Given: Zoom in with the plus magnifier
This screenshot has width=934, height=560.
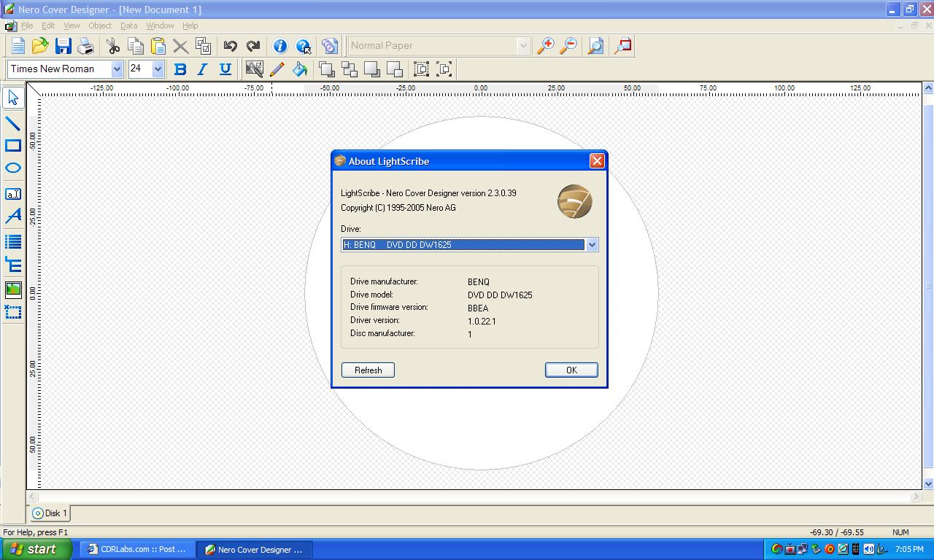Looking at the screenshot, I should click(x=545, y=46).
